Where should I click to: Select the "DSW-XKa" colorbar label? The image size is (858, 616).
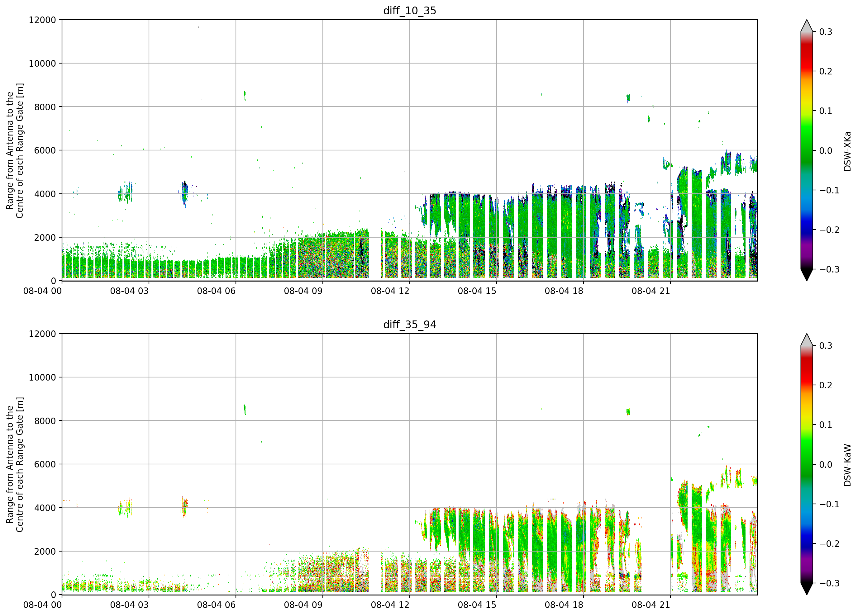847,151
